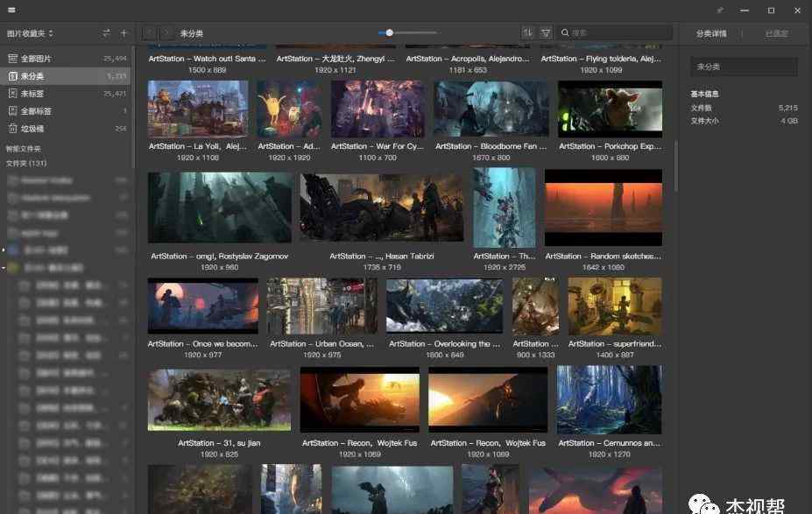Click the search input field
Screen dimensions: 812x514
click(x=615, y=32)
